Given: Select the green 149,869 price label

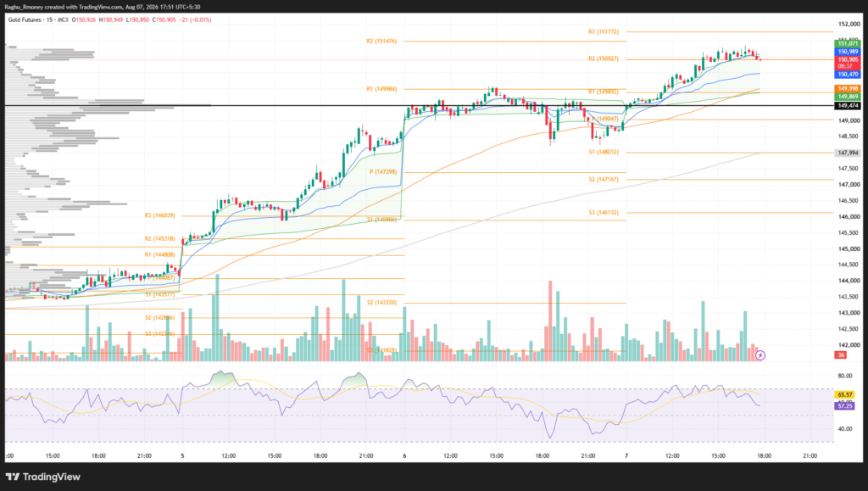Looking at the screenshot, I should click(848, 97).
